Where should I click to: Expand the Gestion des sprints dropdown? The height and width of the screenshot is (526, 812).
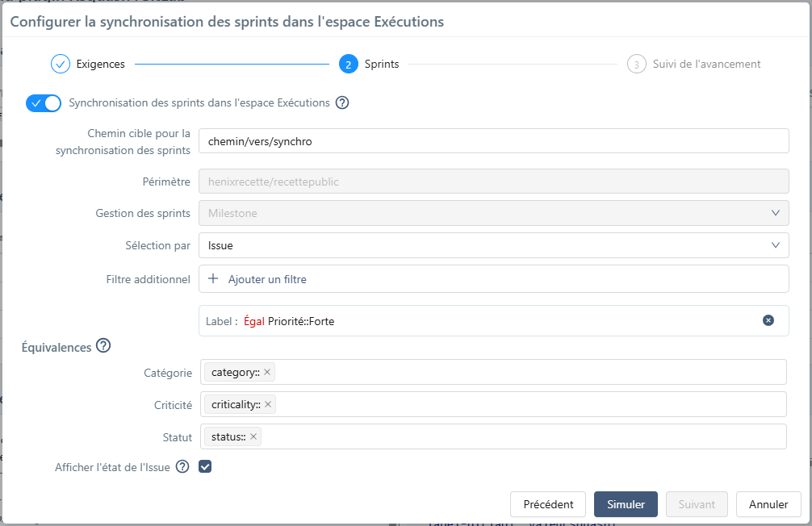pos(493,213)
